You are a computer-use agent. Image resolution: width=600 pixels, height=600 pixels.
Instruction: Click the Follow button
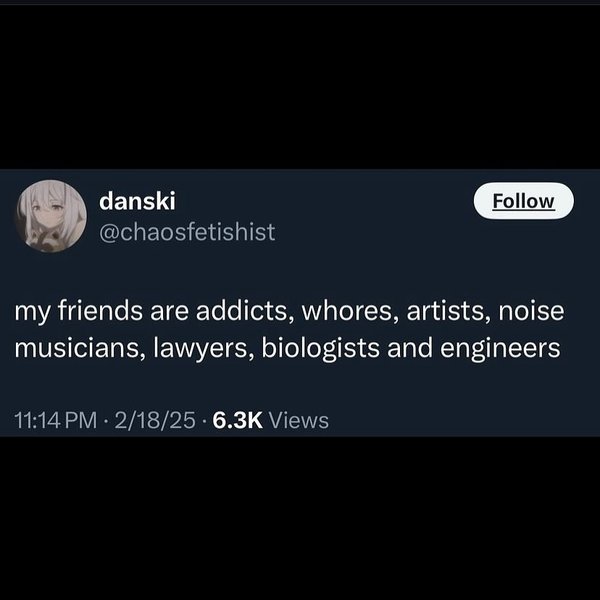pyautogui.click(x=523, y=201)
